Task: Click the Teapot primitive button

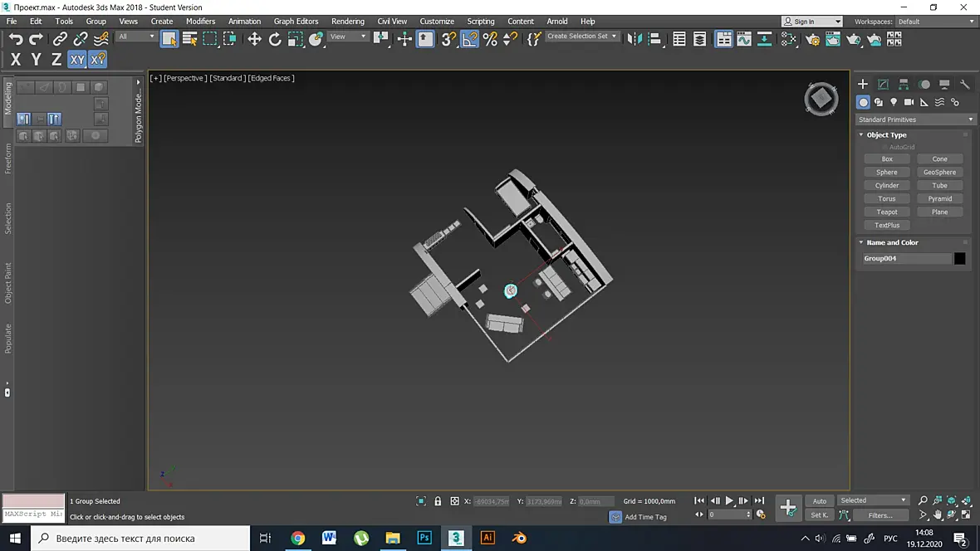Action: click(x=886, y=212)
